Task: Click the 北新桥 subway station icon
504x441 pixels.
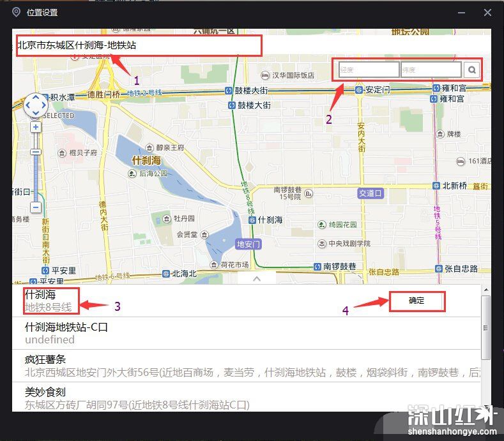Action: tap(436, 186)
